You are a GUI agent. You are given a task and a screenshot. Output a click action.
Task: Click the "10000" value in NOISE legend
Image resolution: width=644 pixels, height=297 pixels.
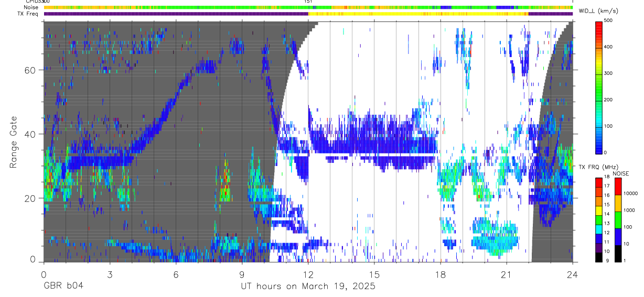tap(631, 193)
